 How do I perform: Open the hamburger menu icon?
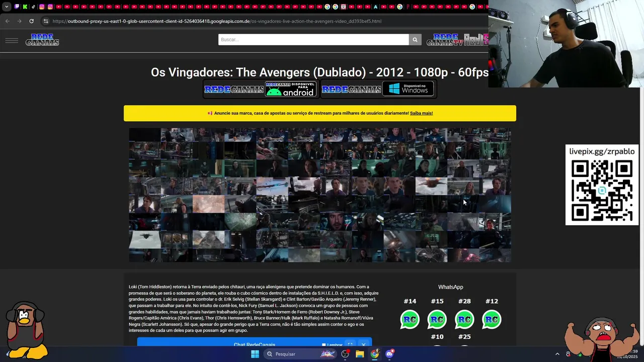pos(12,40)
